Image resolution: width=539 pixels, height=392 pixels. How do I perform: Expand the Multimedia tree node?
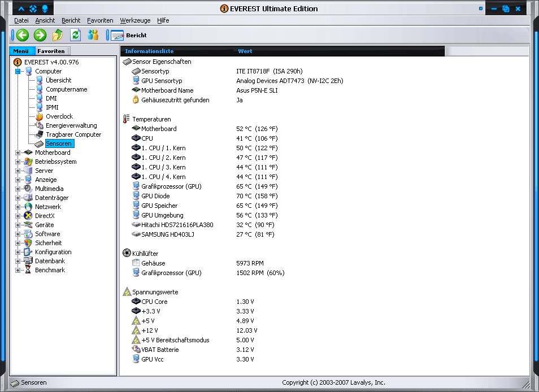pos(18,189)
